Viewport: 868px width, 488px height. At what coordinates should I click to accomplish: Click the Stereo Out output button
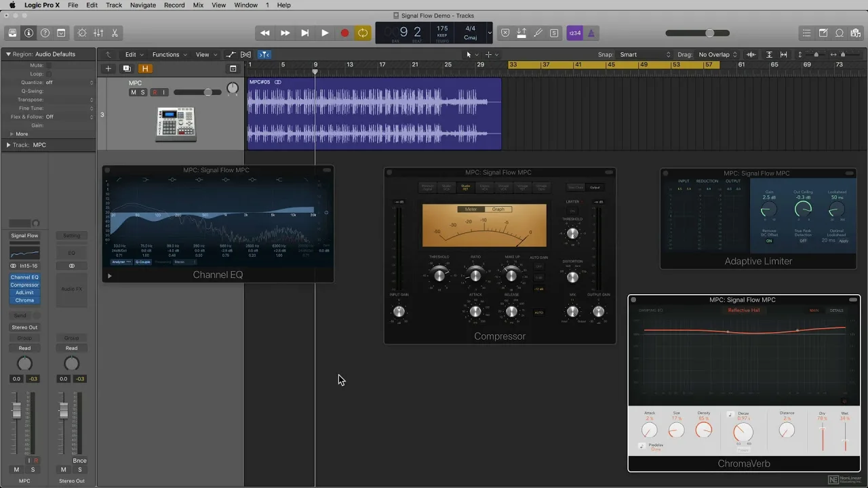[x=24, y=327]
